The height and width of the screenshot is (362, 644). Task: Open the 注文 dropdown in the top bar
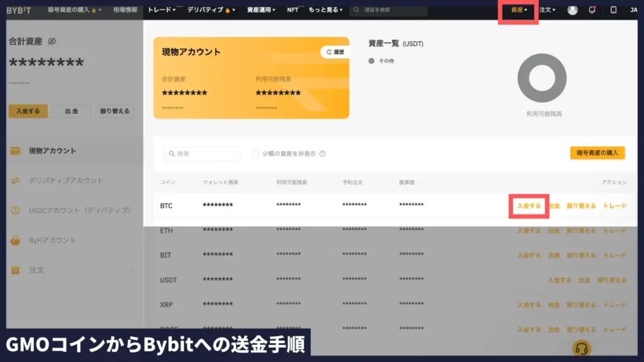[547, 10]
